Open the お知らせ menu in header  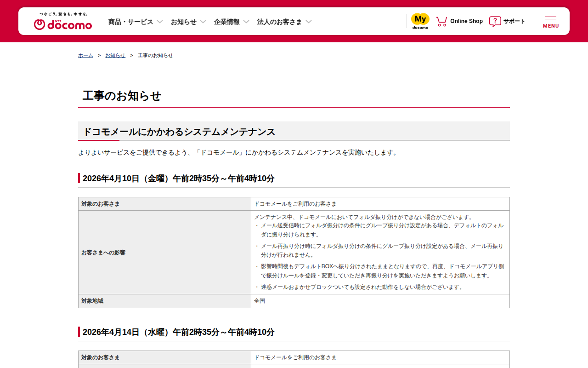click(184, 22)
